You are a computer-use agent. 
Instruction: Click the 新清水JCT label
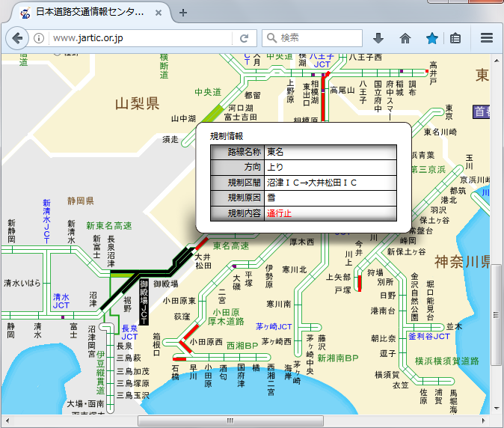[x=46, y=221]
